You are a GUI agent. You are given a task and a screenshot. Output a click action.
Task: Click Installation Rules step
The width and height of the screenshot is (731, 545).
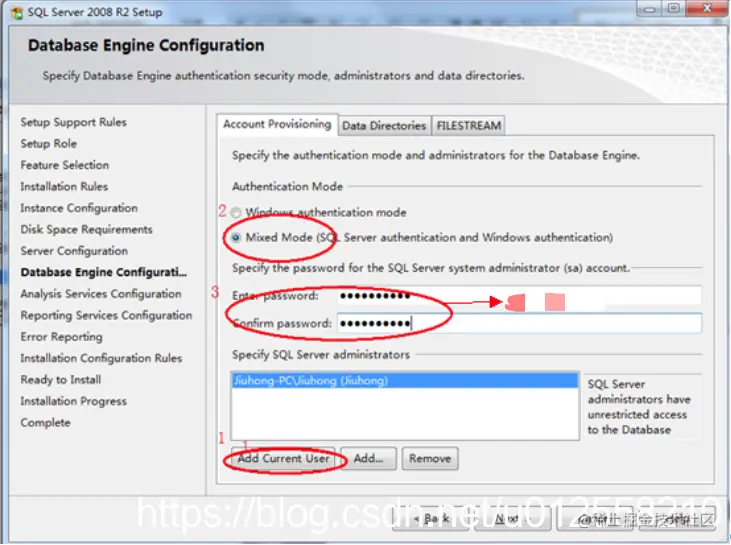(64, 186)
